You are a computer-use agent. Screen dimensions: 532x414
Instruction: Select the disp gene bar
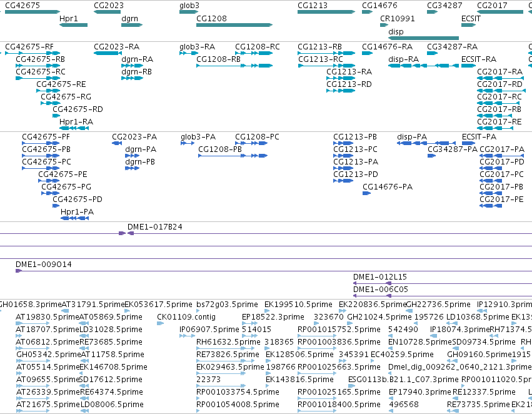(423, 38)
